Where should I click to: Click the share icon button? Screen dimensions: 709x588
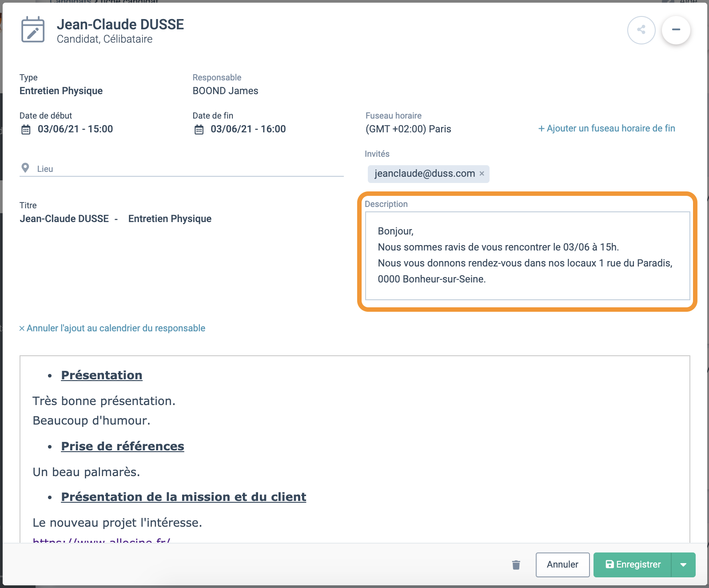pyautogui.click(x=641, y=30)
